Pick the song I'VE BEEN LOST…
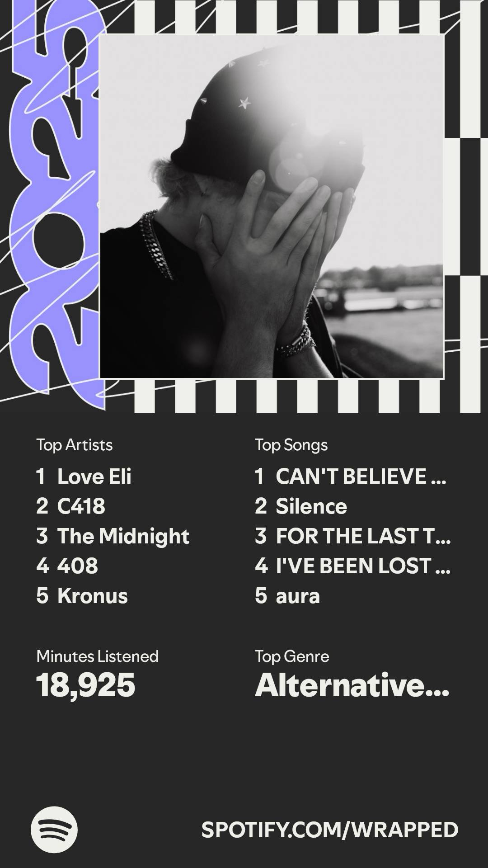Screen dimensions: 488x868 point(363,566)
